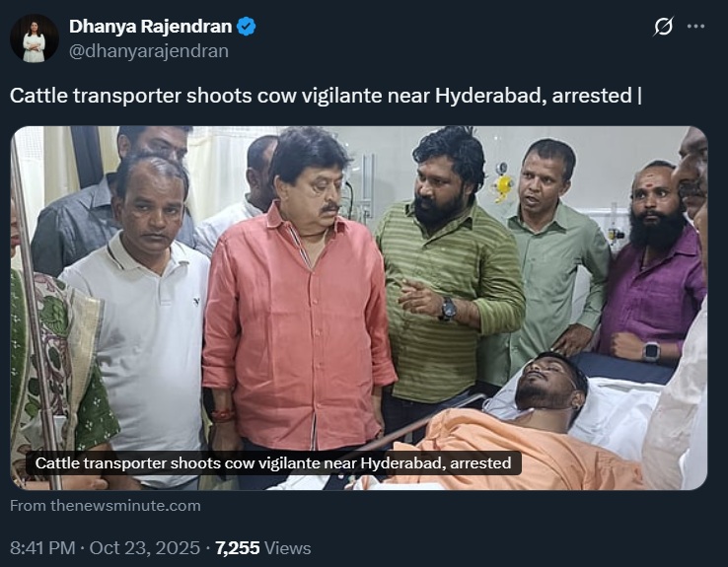Click the 8:41 PM timestamp
Viewport: 728px width, 567px height.
click(x=43, y=547)
